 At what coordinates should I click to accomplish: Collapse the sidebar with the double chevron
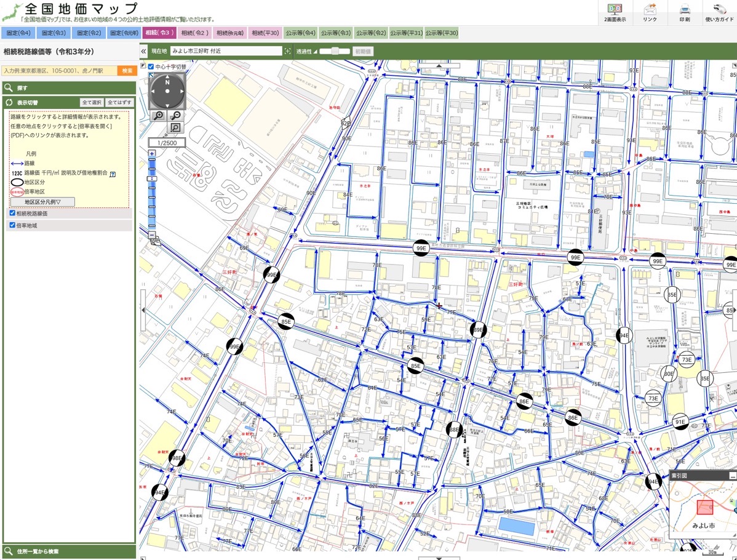(144, 51)
